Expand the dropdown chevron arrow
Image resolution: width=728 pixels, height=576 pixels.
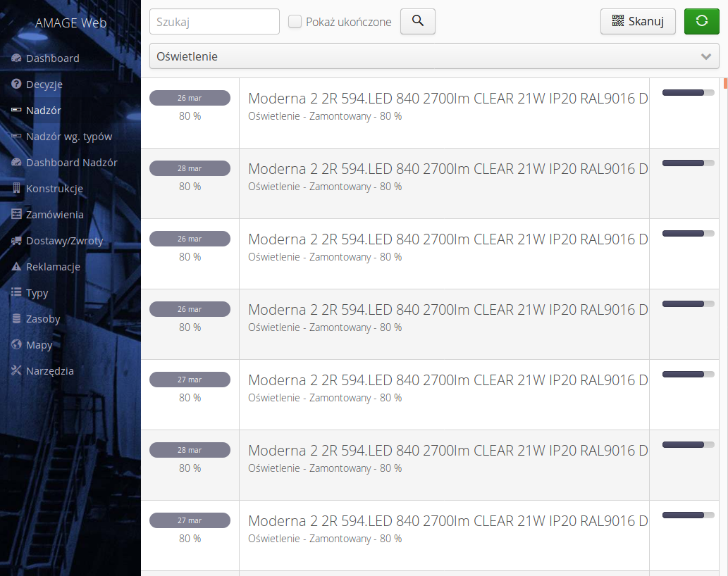(x=706, y=57)
